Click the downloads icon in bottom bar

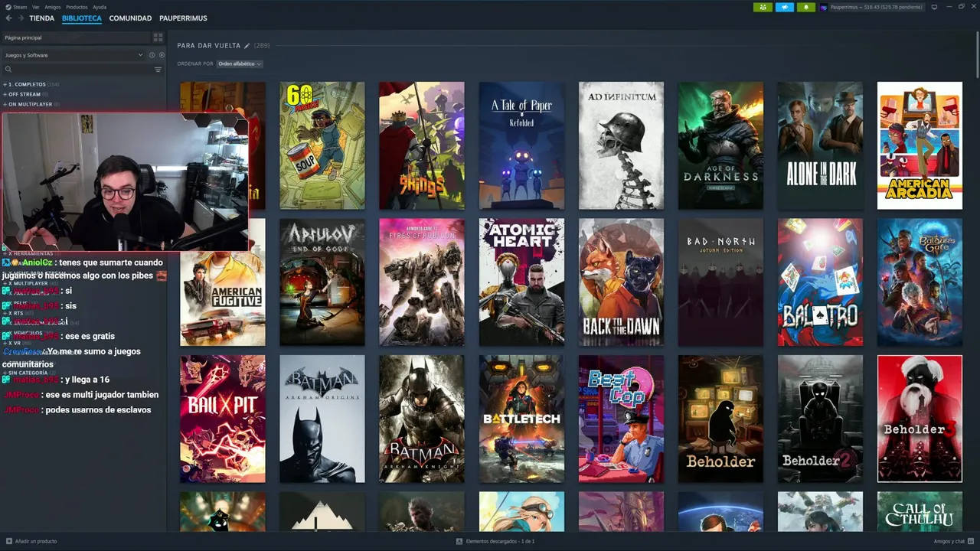459,541
